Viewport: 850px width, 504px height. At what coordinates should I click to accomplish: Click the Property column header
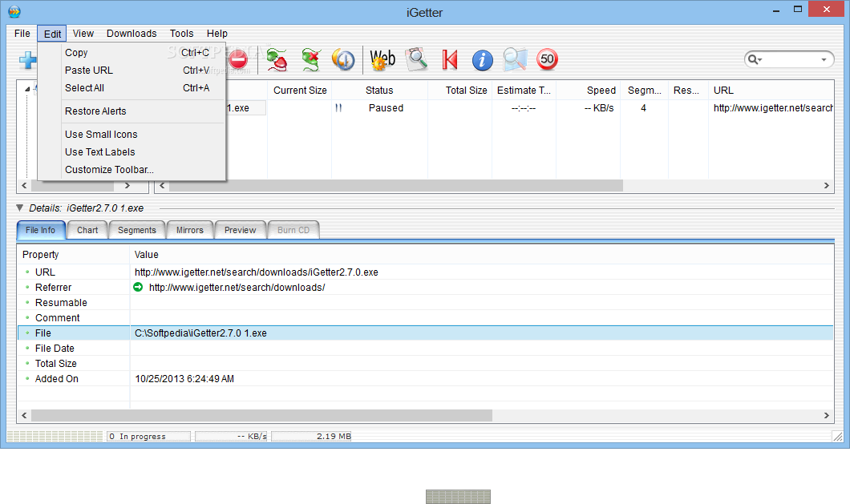tap(74, 255)
